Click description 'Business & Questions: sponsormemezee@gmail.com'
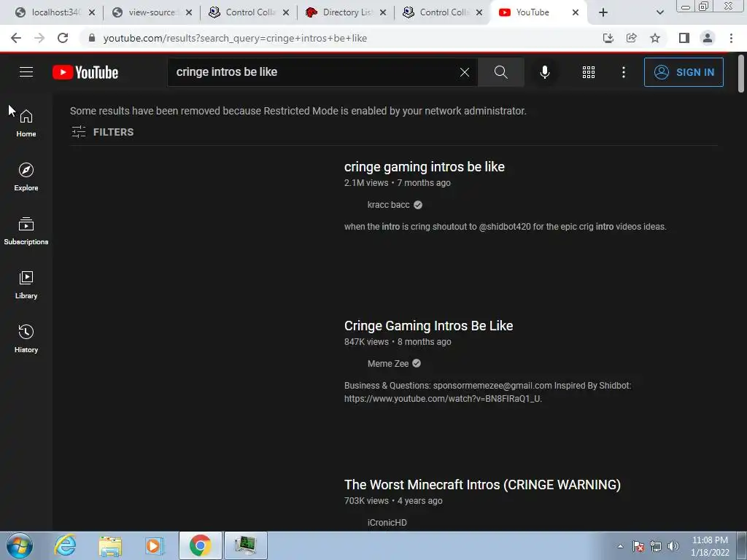The width and height of the screenshot is (747, 560). pyautogui.click(x=488, y=392)
